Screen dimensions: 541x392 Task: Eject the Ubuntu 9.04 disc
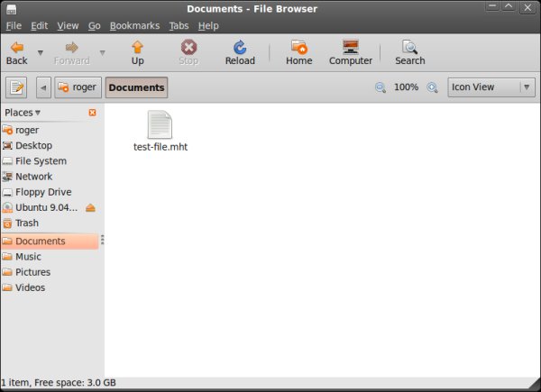pos(90,208)
